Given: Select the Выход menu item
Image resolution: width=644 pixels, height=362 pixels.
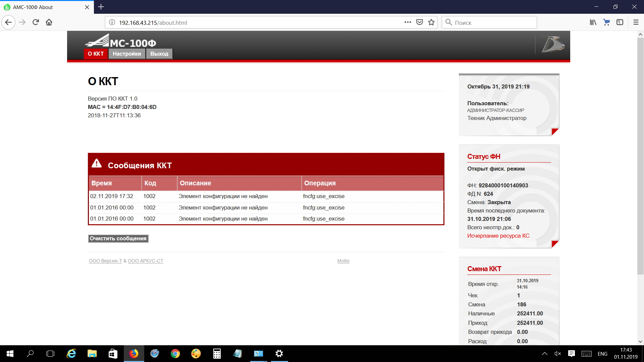Looking at the screenshot, I should click(159, 54).
